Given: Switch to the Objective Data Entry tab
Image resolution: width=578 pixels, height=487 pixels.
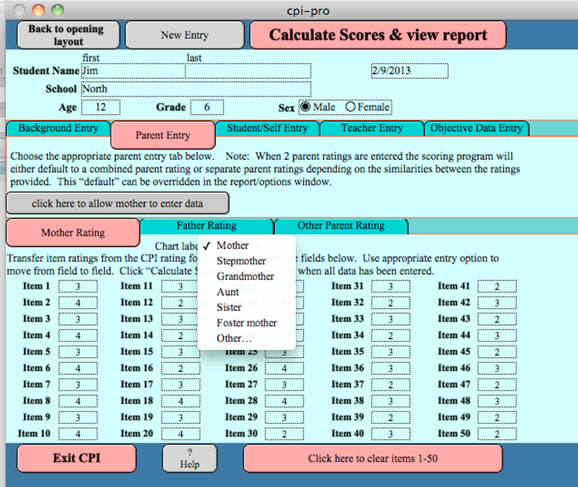Looking at the screenshot, I should click(476, 128).
